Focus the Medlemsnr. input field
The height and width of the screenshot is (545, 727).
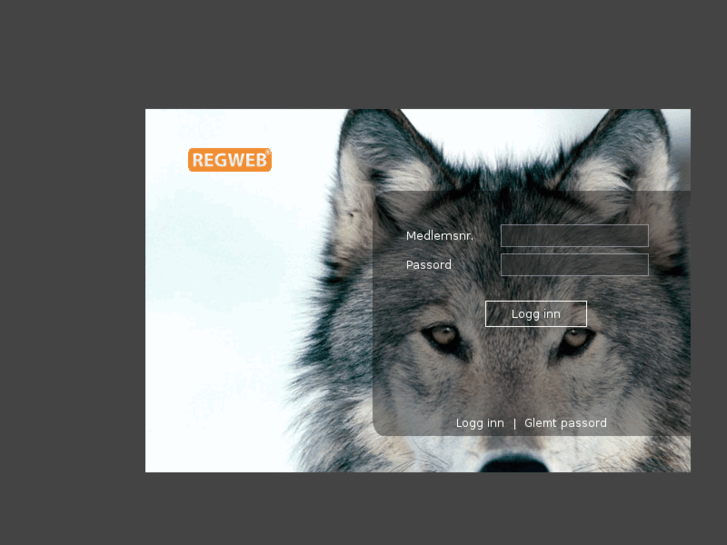[x=574, y=236]
